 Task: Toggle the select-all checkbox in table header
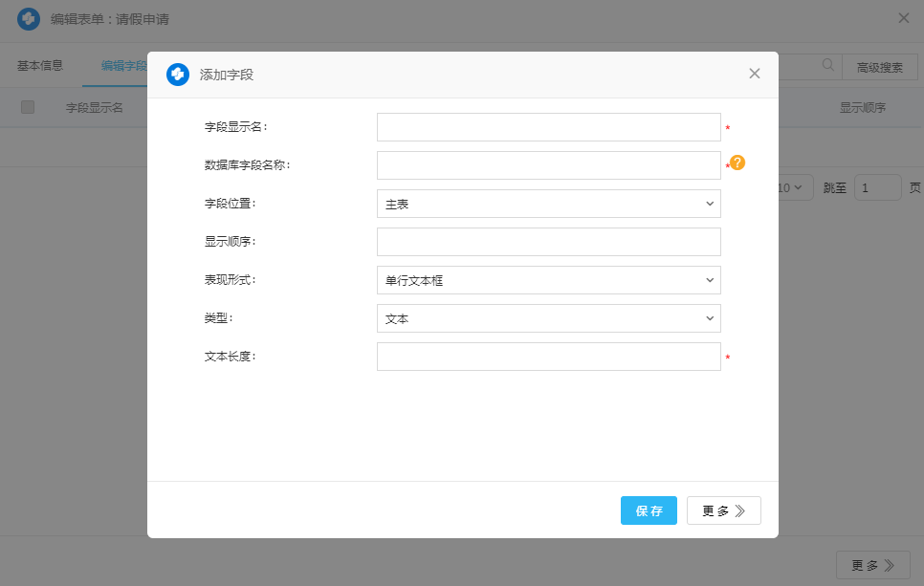pos(28,107)
